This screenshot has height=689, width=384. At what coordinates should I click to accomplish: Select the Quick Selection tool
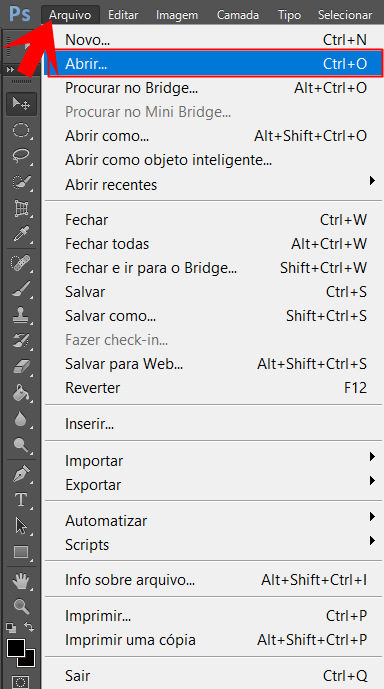21,182
